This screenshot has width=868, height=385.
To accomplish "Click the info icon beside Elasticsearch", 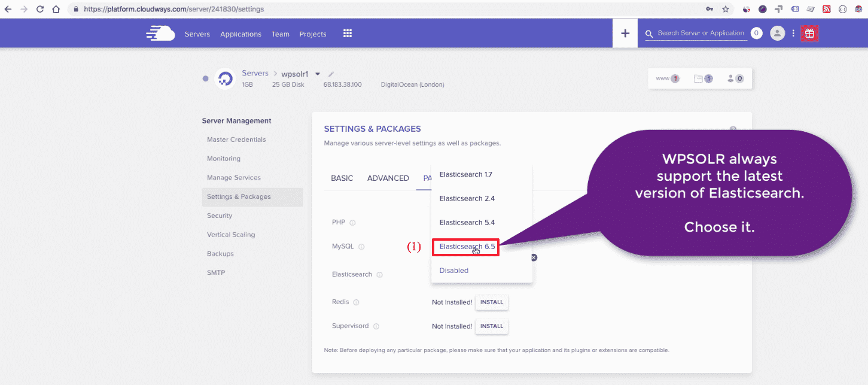I will pos(379,275).
